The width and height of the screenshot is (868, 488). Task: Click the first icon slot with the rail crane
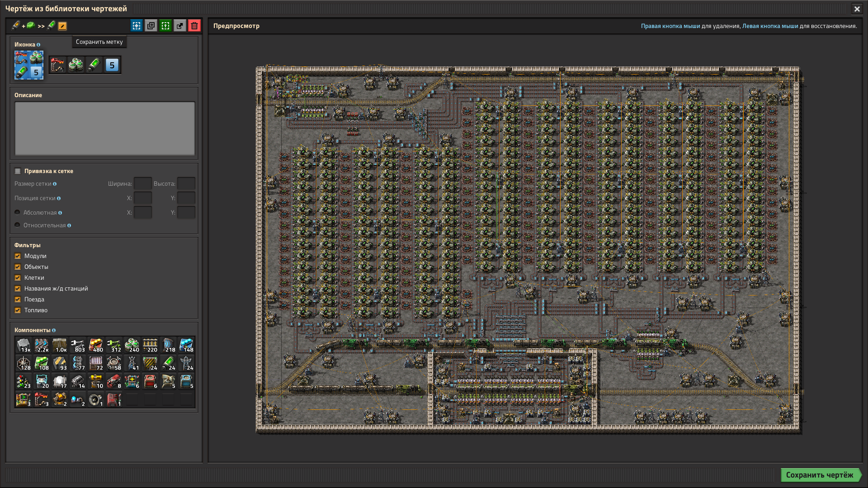pos(58,65)
